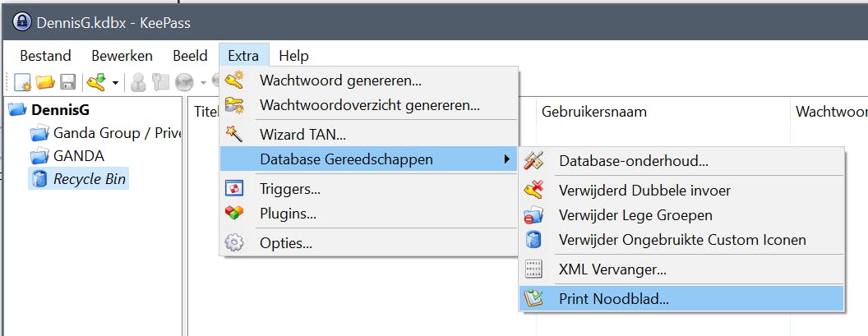Image resolution: width=868 pixels, height=336 pixels.
Task: Open the Bestand menu
Action: pyautogui.click(x=45, y=56)
